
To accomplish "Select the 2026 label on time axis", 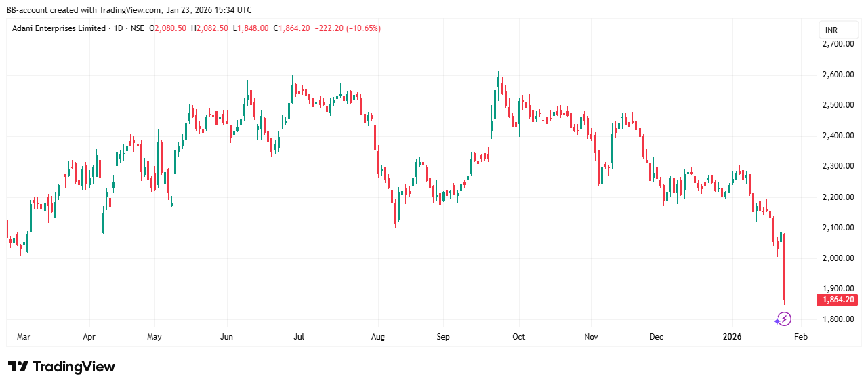I will coord(732,336).
